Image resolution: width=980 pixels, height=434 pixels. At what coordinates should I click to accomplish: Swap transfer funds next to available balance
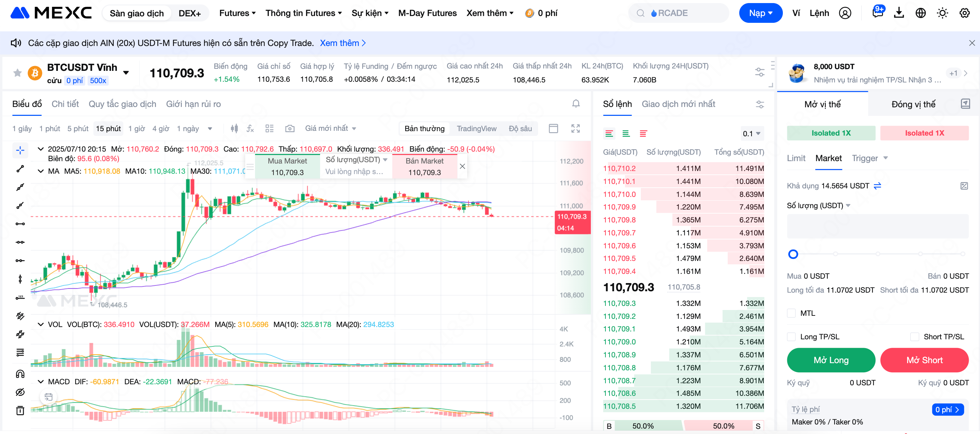click(877, 186)
